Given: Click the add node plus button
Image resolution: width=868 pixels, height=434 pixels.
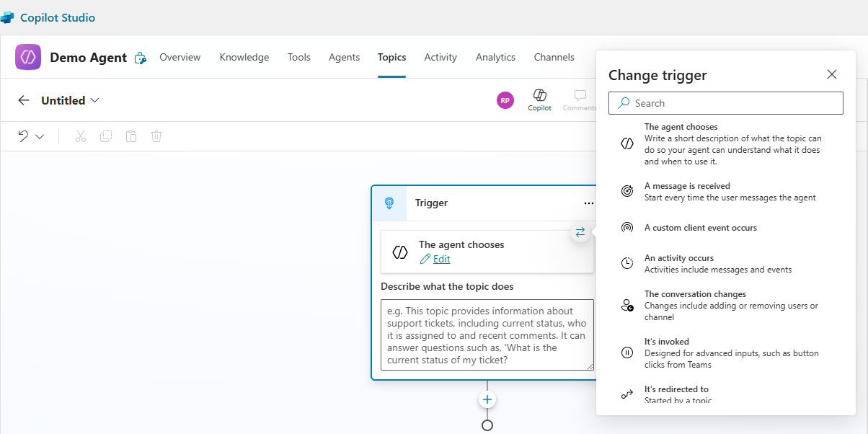Looking at the screenshot, I should (x=487, y=399).
